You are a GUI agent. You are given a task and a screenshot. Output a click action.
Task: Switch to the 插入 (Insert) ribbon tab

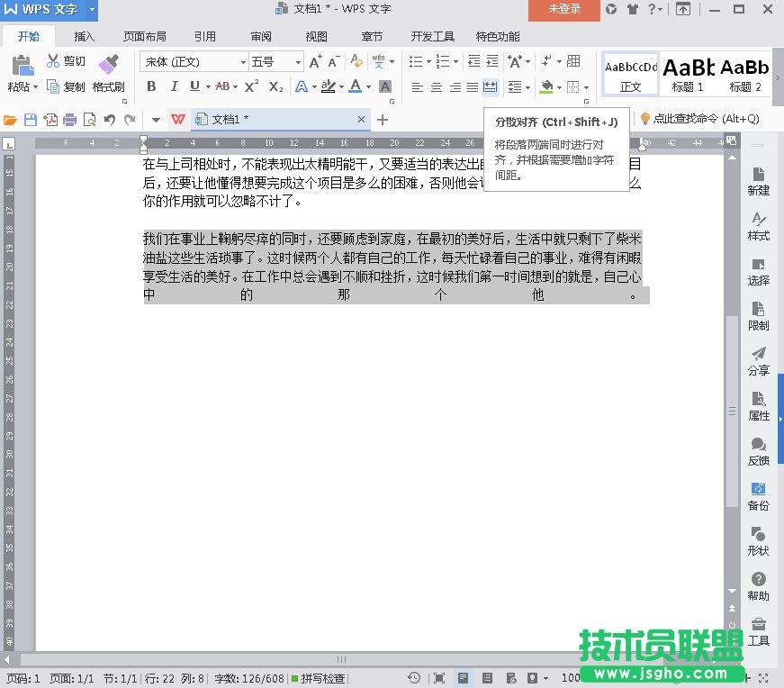pos(85,37)
